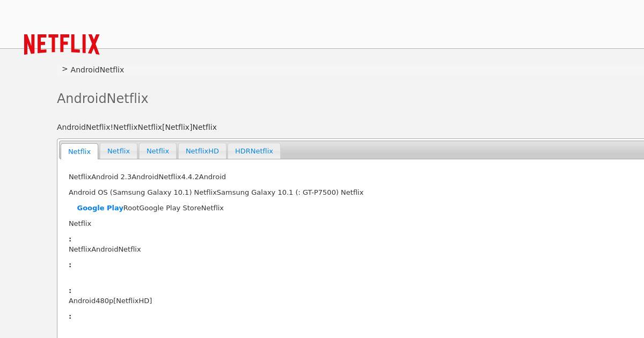The width and height of the screenshot is (644, 338).
Task: Switch to the NetflixHD tab
Action: [202, 151]
